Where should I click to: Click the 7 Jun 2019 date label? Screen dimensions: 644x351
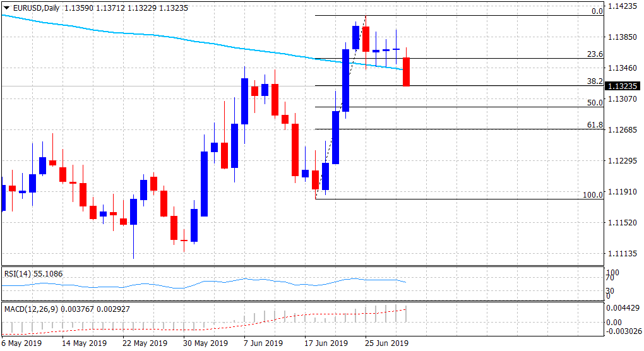(x=262, y=343)
